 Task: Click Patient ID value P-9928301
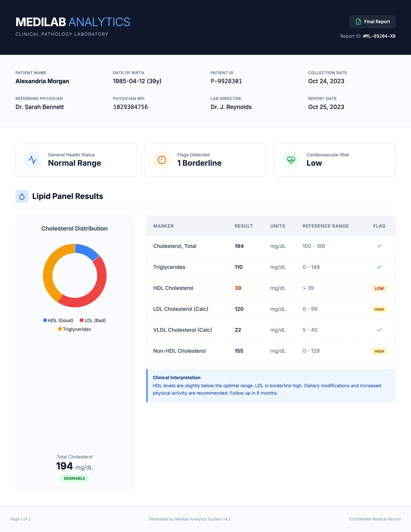pos(226,81)
